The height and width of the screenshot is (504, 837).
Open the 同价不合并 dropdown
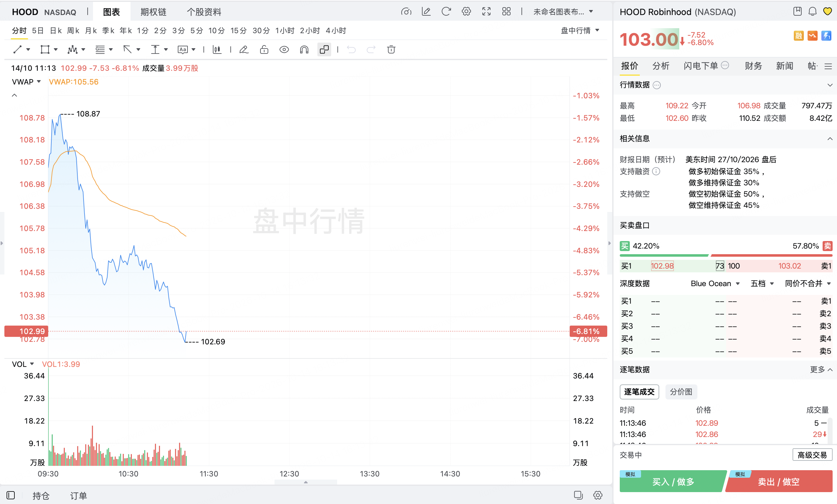tap(808, 284)
